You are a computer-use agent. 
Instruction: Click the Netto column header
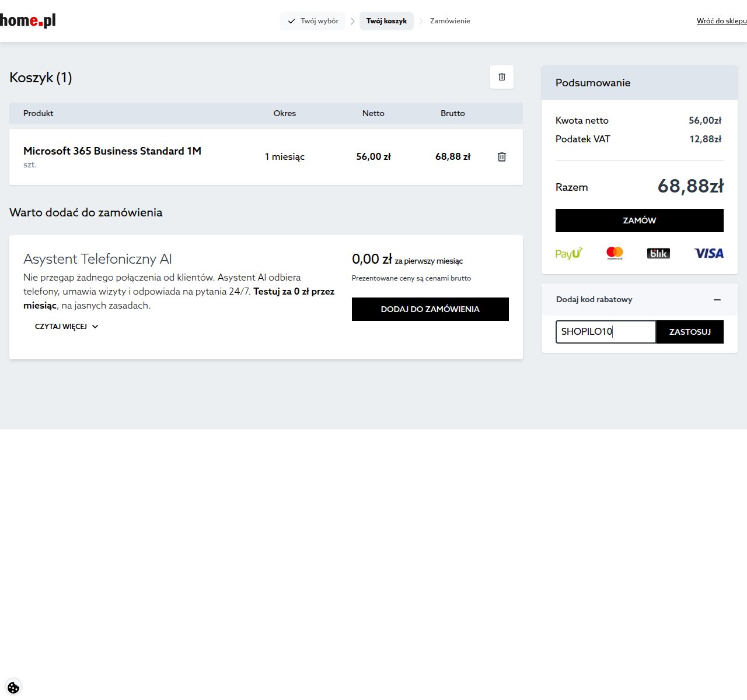click(373, 113)
